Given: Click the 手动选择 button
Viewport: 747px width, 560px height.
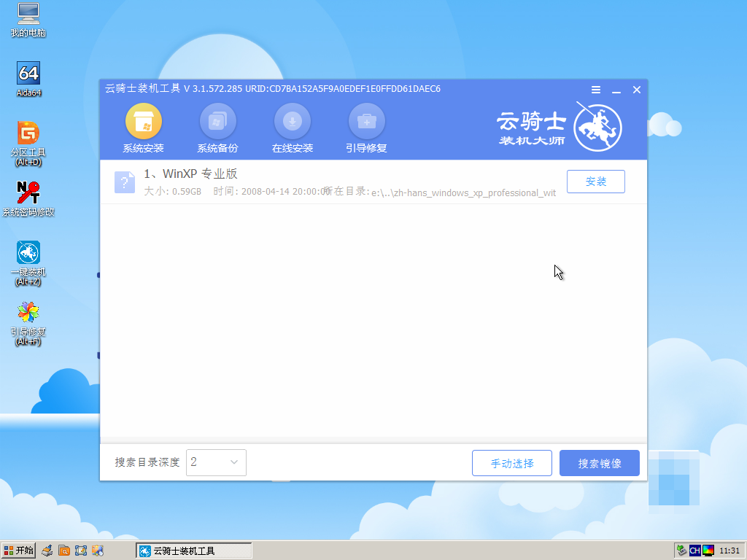Looking at the screenshot, I should tap(511, 463).
